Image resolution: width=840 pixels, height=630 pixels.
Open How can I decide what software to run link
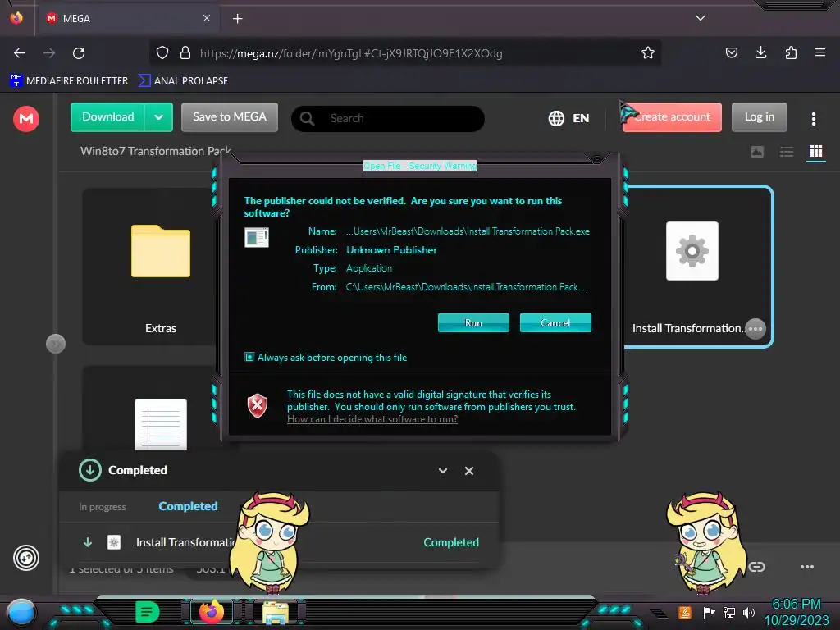click(x=372, y=419)
